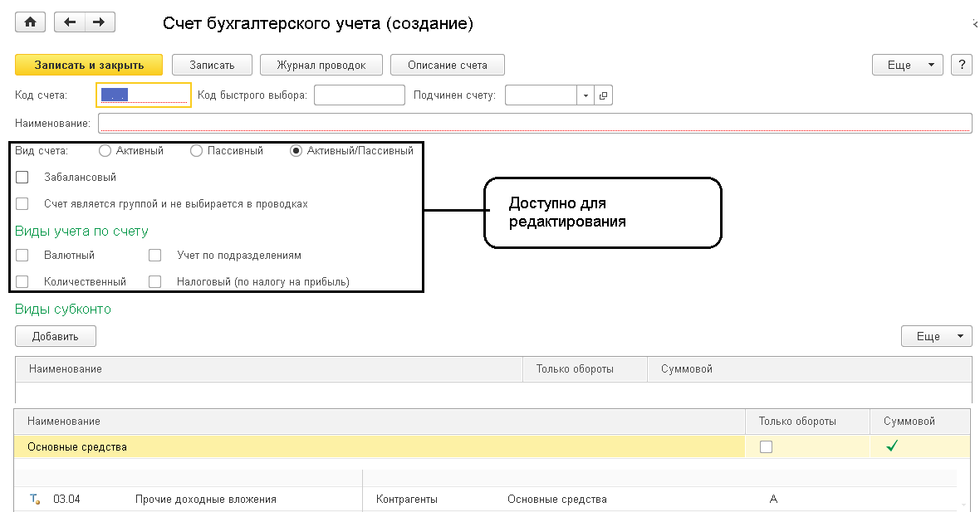
Task: Check 'Счет является группой' option
Action: 22,203
